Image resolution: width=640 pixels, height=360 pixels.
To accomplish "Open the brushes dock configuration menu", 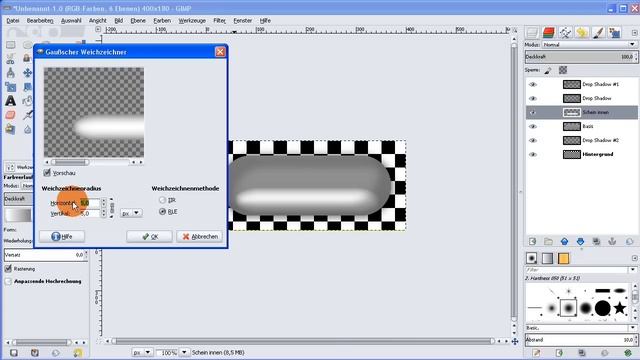I will point(634,258).
